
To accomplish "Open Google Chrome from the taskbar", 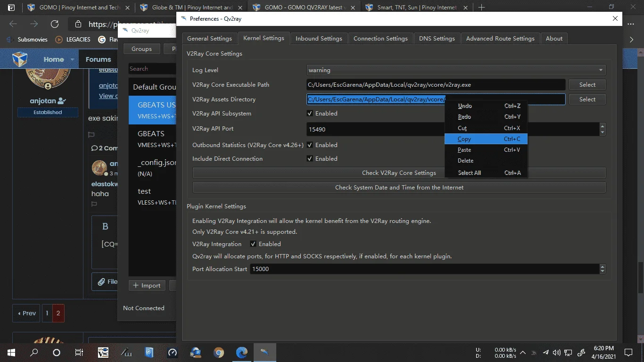I will click(x=218, y=352).
